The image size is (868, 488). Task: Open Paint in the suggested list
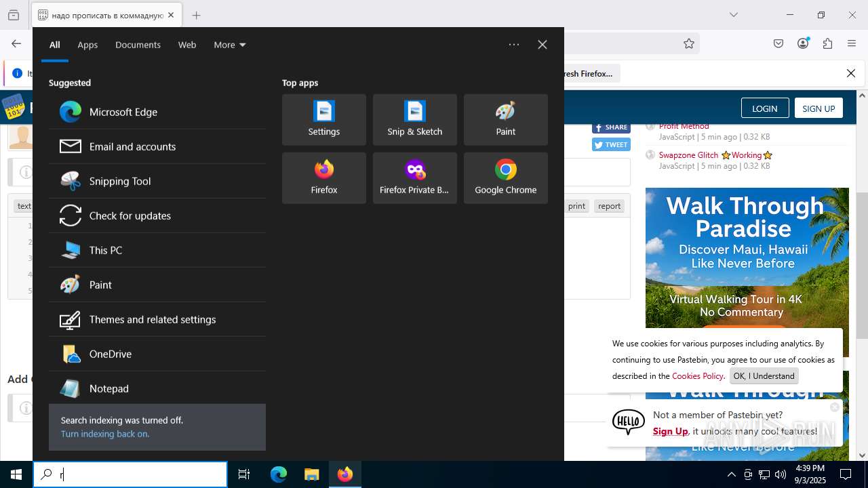157,285
